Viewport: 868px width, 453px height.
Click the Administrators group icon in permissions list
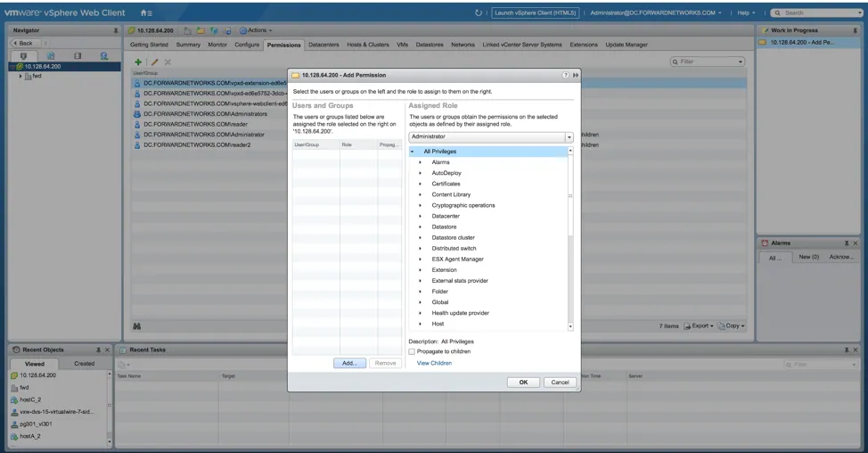tap(137, 114)
